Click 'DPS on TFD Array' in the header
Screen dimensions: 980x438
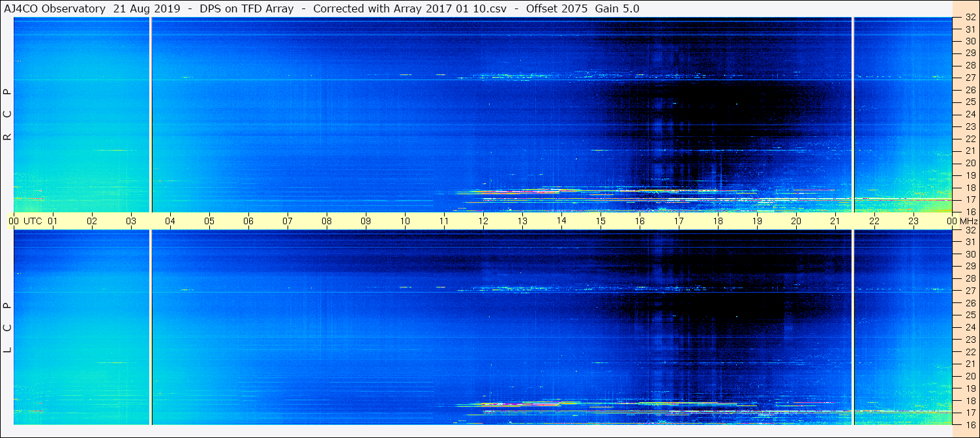tap(247, 8)
